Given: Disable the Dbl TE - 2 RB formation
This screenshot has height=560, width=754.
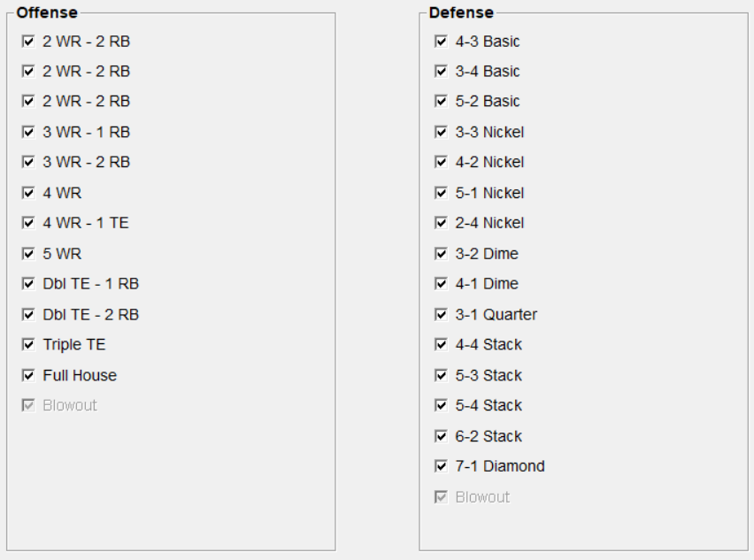Looking at the screenshot, I should (28, 315).
